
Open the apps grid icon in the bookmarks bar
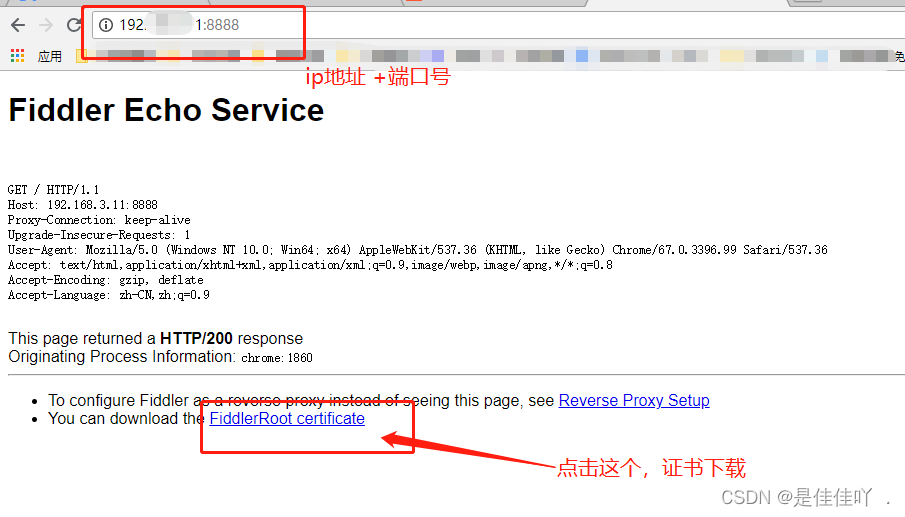pos(17,55)
